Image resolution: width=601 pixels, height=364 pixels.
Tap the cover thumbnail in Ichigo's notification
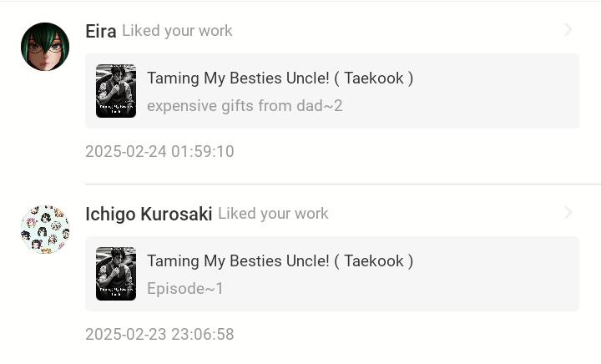coord(116,274)
